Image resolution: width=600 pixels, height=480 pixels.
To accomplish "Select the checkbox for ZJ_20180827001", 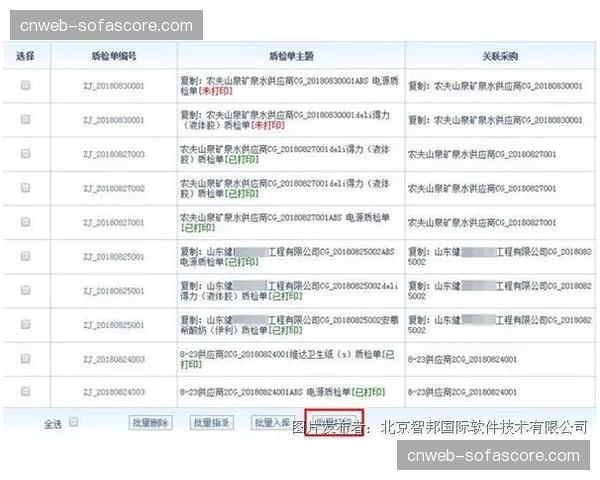I will pos(26,222).
